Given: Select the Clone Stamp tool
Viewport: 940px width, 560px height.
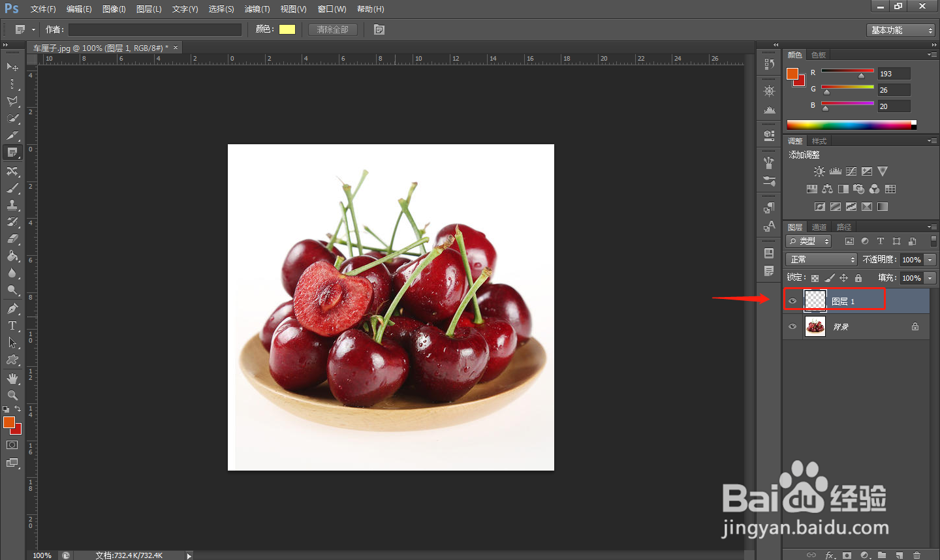Looking at the screenshot, I should (12, 205).
